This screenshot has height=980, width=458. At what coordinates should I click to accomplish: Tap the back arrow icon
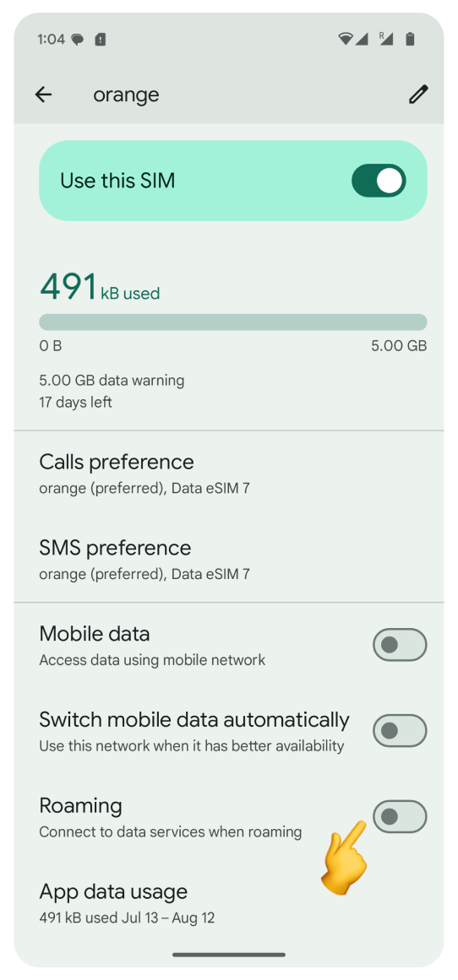[43, 95]
